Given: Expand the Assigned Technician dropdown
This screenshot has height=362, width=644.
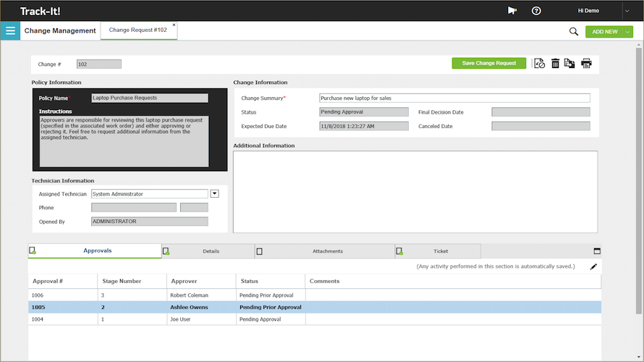Looking at the screenshot, I should (x=214, y=193).
